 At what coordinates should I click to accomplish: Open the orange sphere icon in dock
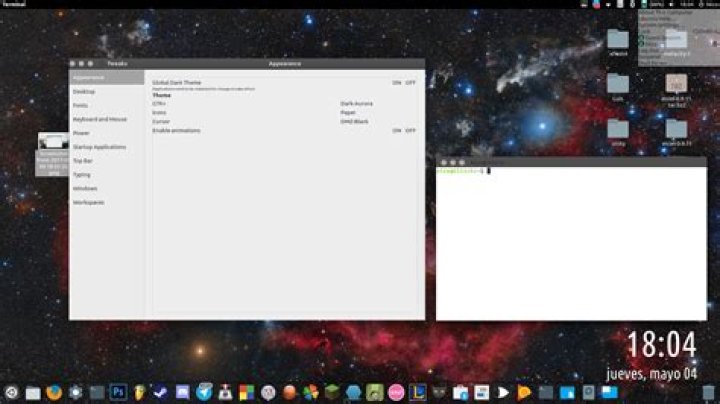coord(289,393)
